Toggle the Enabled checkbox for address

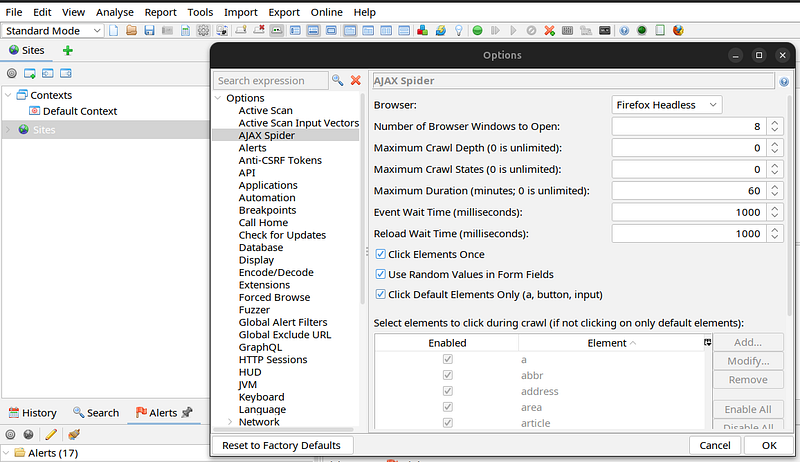point(447,391)
